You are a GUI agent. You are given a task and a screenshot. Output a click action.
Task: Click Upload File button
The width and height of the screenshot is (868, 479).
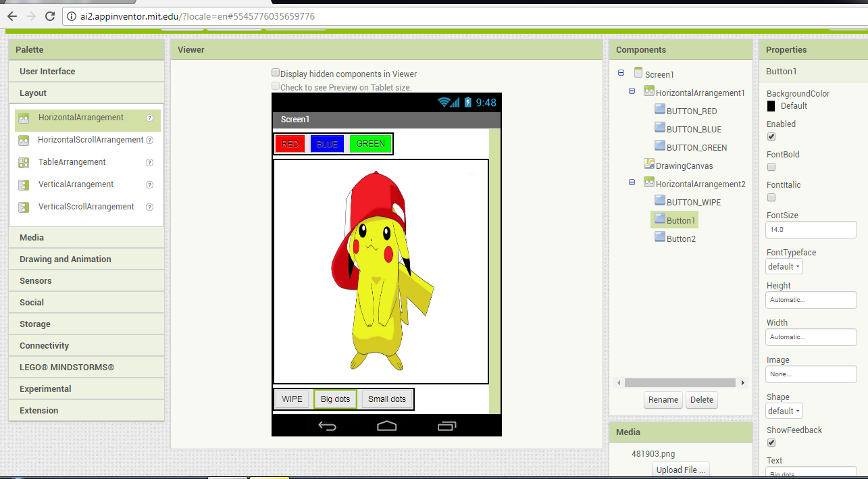click(681, 470)
